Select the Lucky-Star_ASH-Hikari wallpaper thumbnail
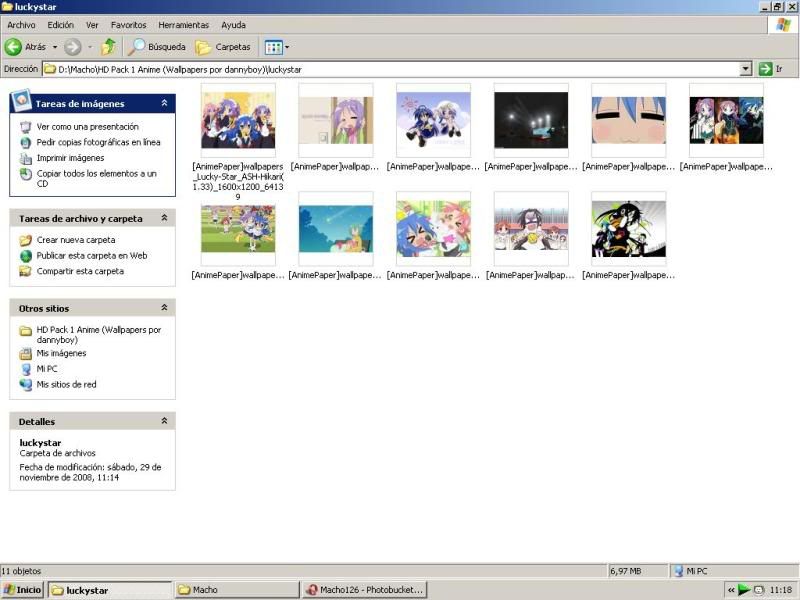This screenshot has width=800, height=600. [x=238, y=120]
